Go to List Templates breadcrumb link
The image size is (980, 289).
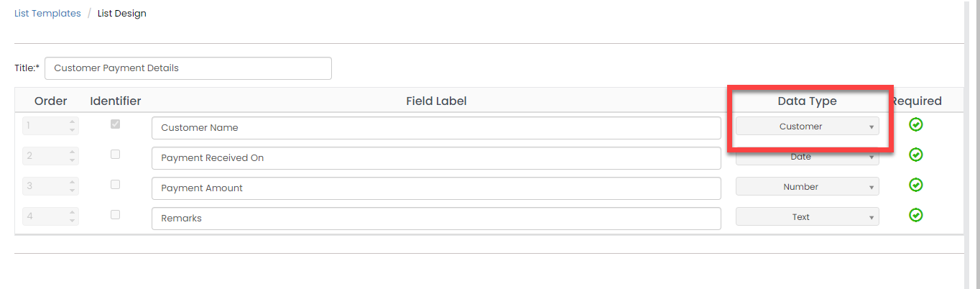point(47,14)
